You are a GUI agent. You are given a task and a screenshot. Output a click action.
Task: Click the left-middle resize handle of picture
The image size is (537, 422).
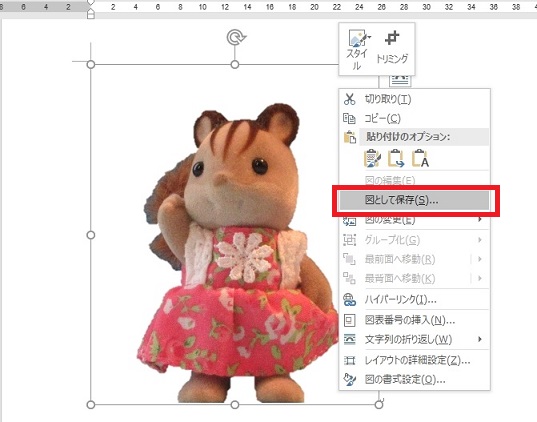click(91, 235)
